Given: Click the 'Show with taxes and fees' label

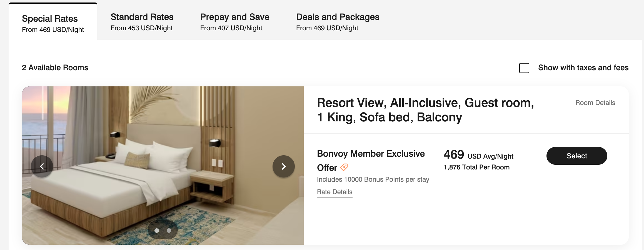Looking at the screenshot, I should [583, 68].
